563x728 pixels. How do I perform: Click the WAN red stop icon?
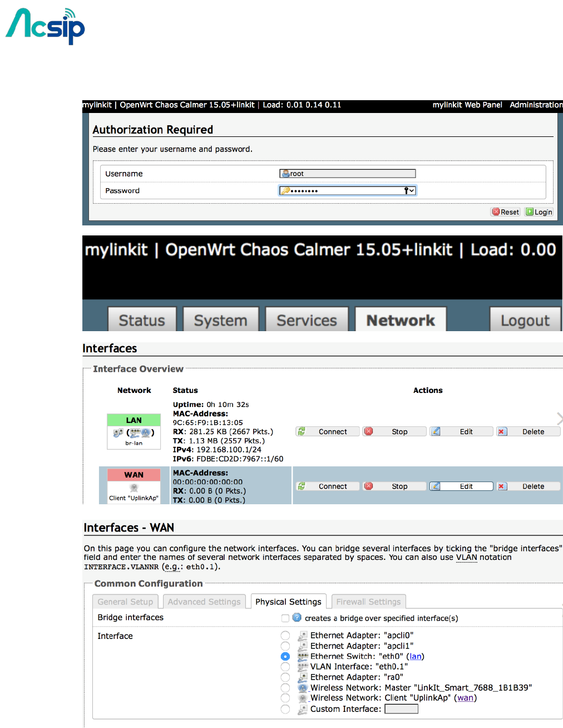click(x=368, y=486)
